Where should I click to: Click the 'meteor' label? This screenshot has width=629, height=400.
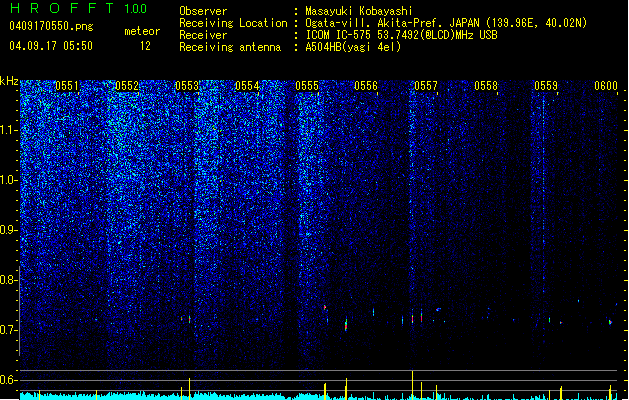click(142, 31)
